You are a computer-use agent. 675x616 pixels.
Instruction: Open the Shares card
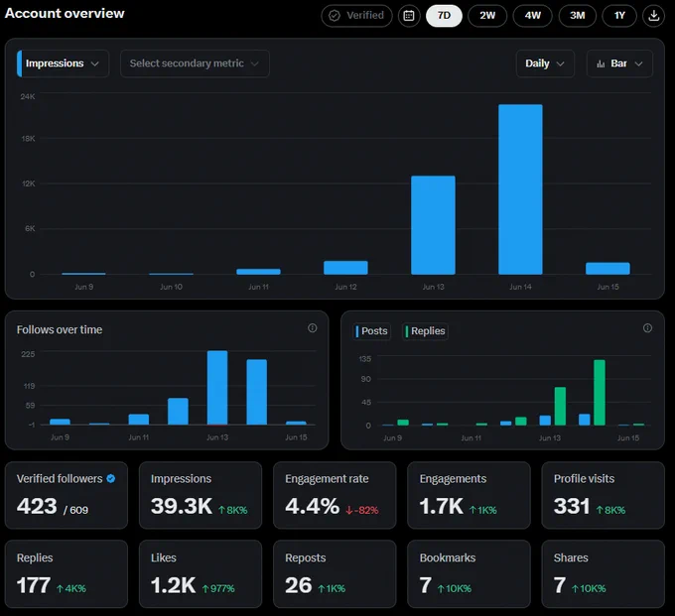click(x=604, y=574)
